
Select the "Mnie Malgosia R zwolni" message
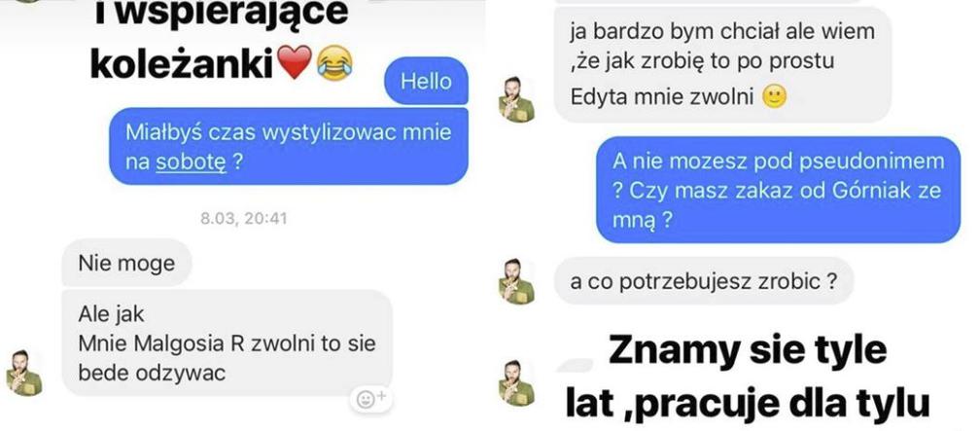click(227, 342)
